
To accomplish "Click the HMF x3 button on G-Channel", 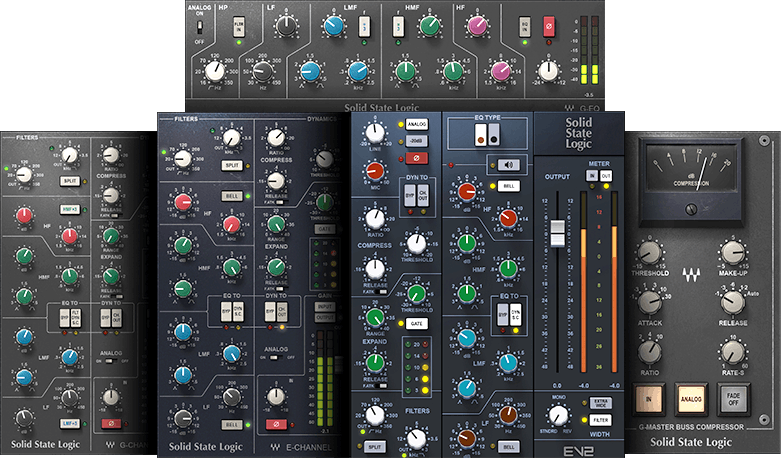I will [x=71, y=208].
